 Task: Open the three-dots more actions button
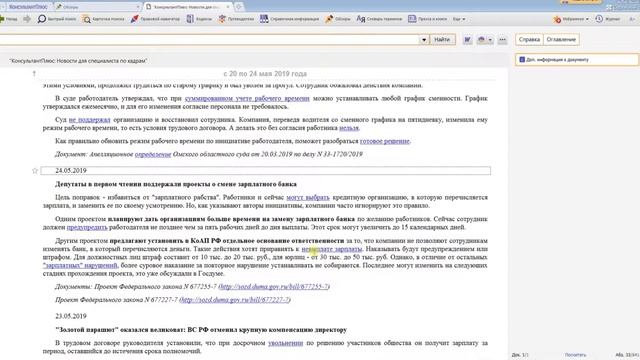click(502, 40)
